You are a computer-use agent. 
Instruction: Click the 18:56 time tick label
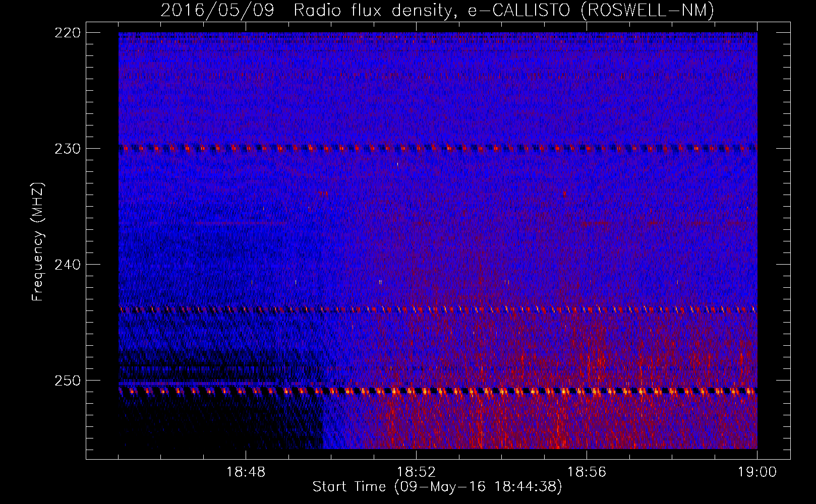pyautogui.click(x=587, y=472)
